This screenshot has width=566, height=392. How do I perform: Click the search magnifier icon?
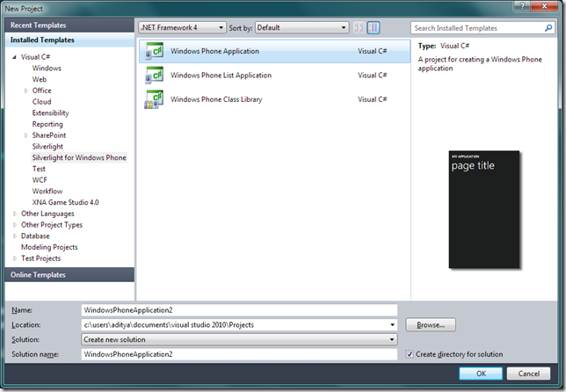[x=548, y=28]
